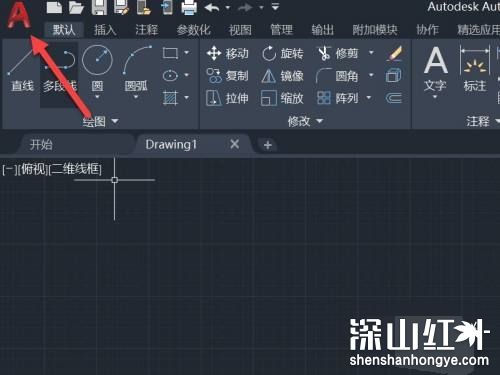500x375 pixels.
Task: Open the 修剪 trim dropdown arrow
Action: [371, 53]
